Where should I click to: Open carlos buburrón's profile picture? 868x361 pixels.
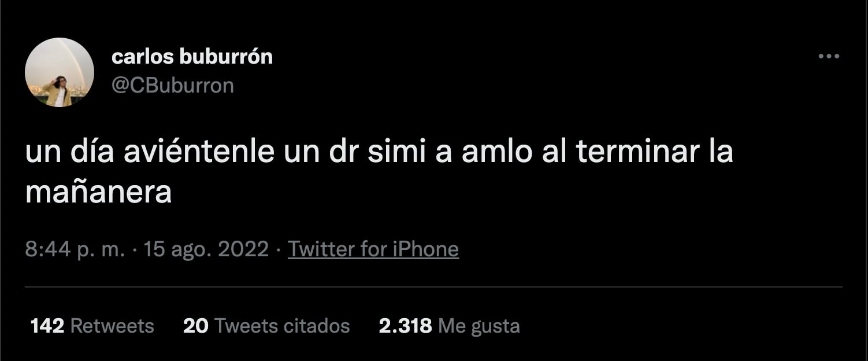pyautogui.click(x=60, y=72)
